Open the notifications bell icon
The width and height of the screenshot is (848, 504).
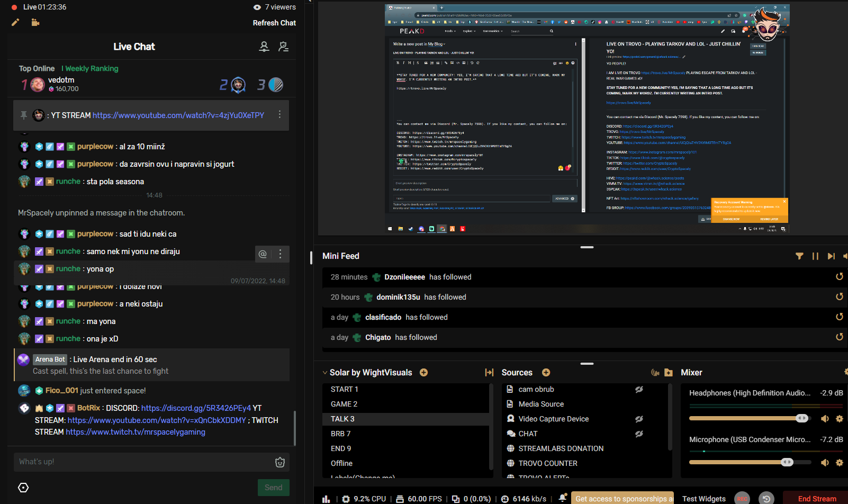pos(563,498)
